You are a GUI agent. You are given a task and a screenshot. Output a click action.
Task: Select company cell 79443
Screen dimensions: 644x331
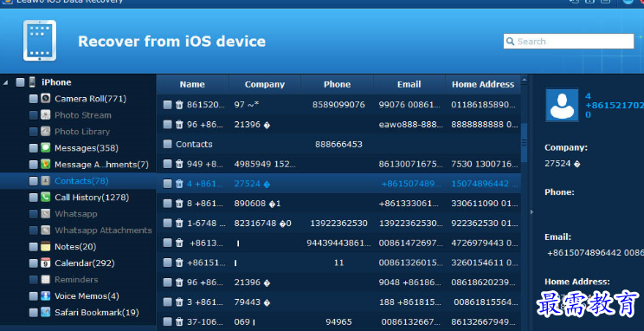tap(252, 302)
